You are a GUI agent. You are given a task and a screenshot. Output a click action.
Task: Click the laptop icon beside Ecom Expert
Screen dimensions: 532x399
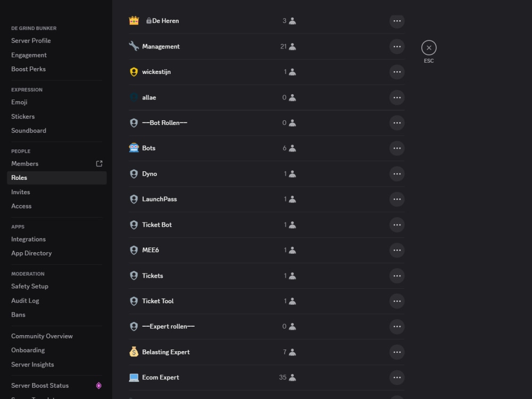click(134, 377)
